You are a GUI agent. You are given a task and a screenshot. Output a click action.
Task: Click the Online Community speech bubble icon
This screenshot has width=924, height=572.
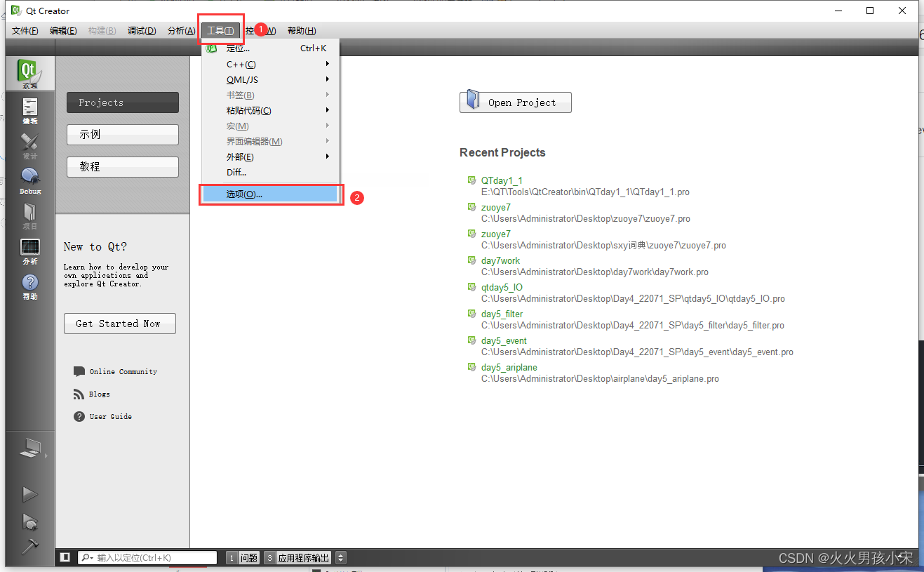79,371
